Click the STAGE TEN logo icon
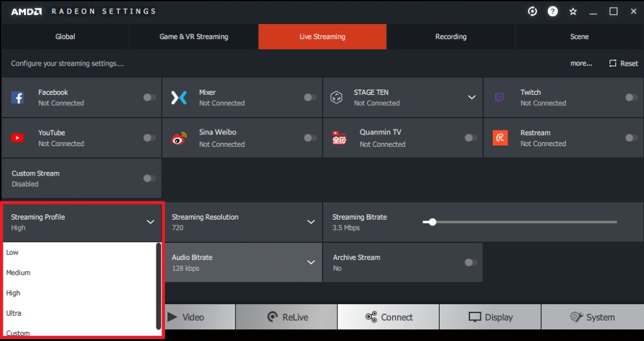 click(x=336, y=97)
